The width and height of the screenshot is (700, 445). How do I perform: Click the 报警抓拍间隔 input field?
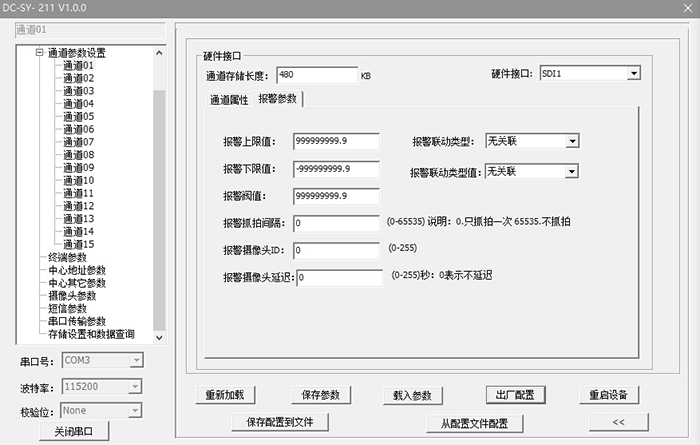pyautogui.click(x=336, y=222)
